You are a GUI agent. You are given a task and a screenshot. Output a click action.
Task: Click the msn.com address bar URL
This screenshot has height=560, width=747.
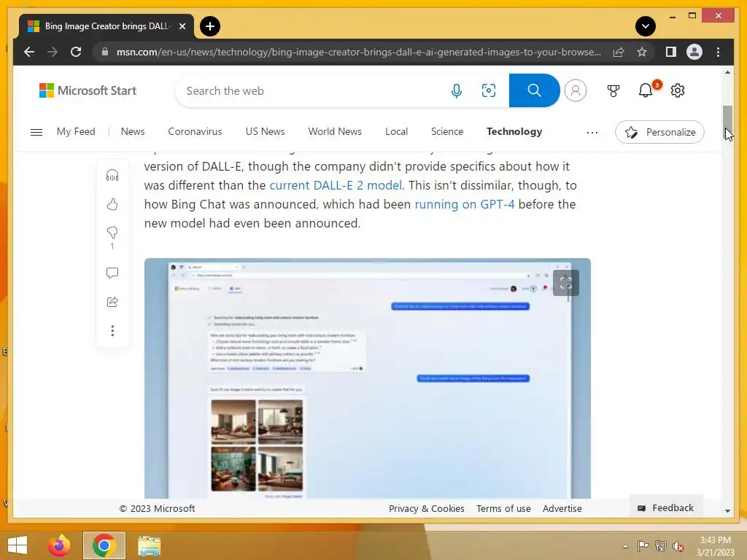tap(358, 52)
